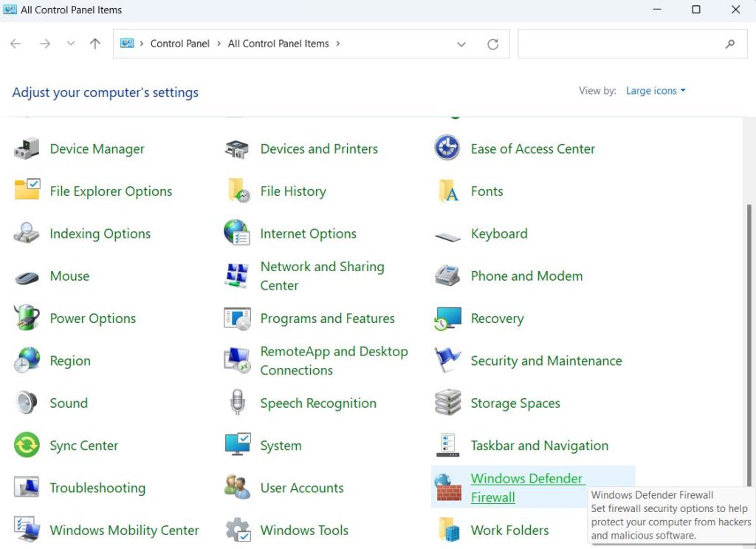Open the Phone and Modem icon
756x549 pixels.
[x=447, y=276]
